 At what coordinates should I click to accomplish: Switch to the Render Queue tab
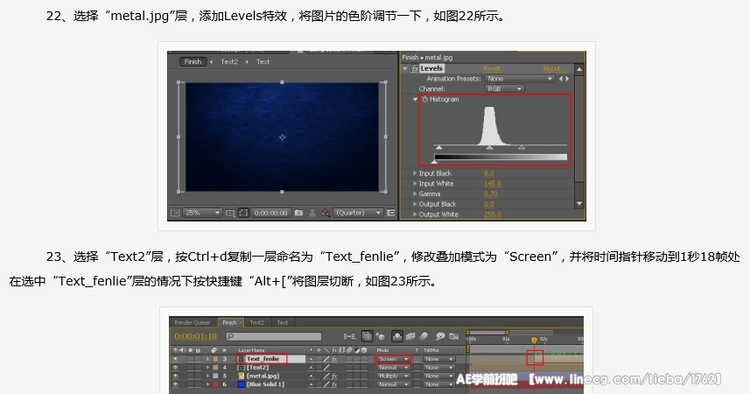(192, 323)
